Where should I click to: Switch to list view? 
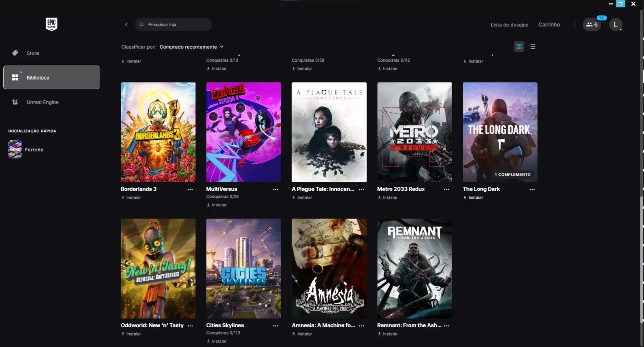[x=532, y=46]
